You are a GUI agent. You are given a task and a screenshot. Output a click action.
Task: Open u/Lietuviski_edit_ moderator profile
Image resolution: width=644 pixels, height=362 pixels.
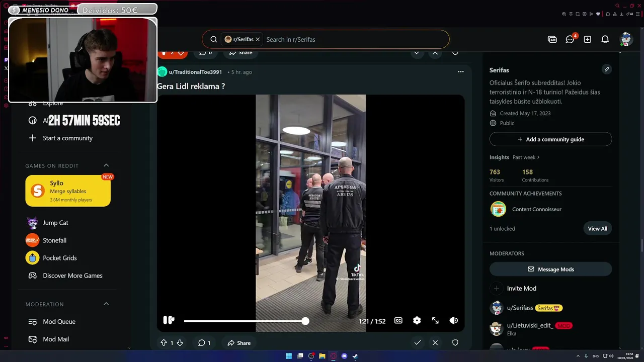[x=530, y=325]
